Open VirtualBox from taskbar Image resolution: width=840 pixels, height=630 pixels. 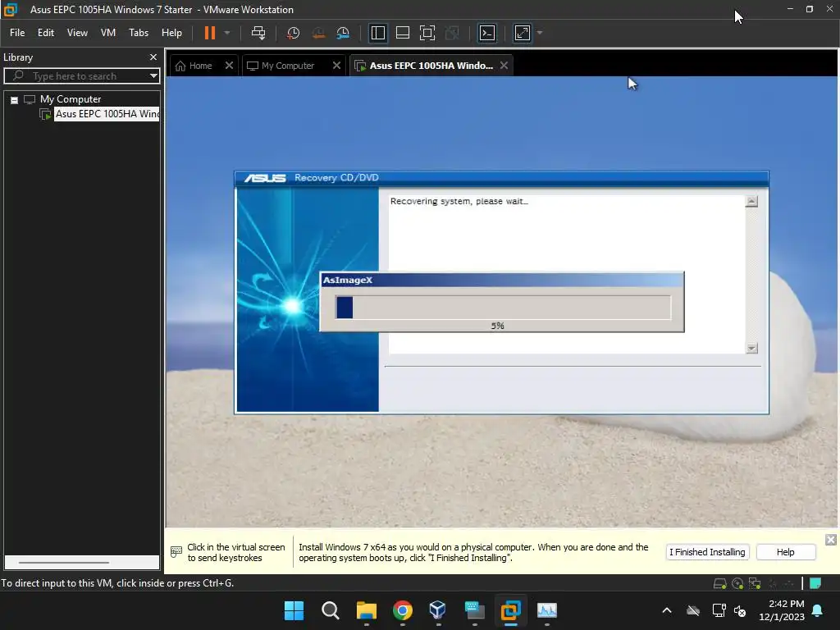click(x=438, y=609)
